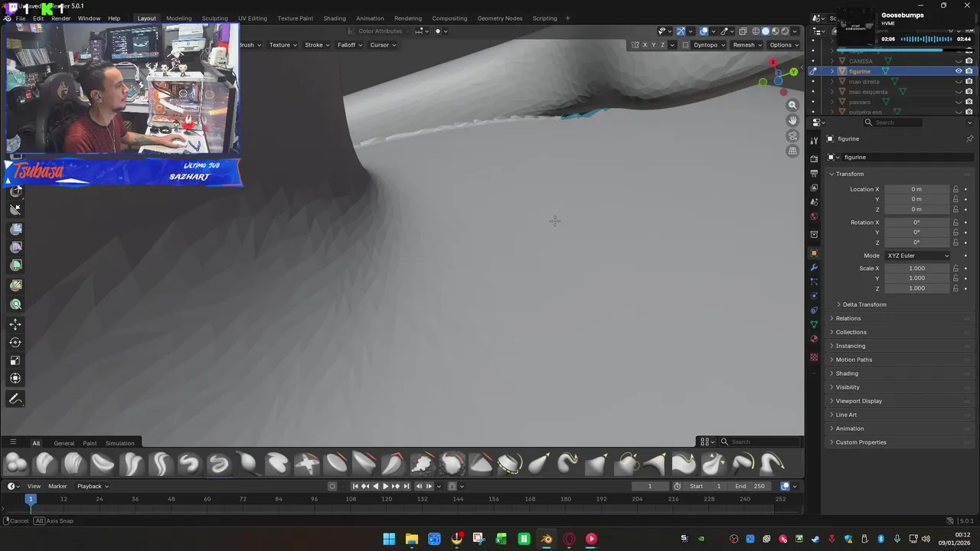
Task: Select solid viewport shading mode
Action: (765, 31)
